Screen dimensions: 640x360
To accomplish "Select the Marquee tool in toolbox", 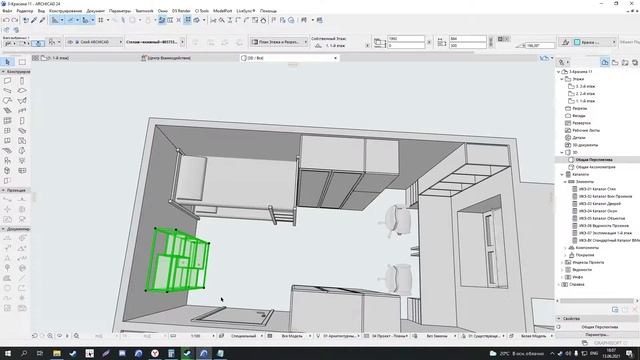I will click(22, 62).
